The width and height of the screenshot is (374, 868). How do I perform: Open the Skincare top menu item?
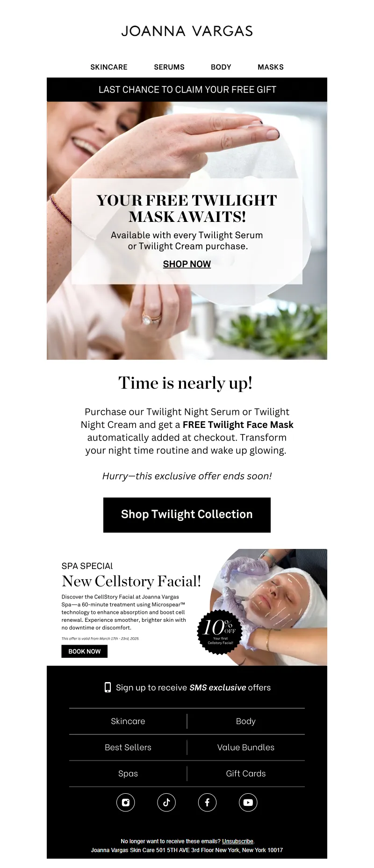(x=109, y=67)
